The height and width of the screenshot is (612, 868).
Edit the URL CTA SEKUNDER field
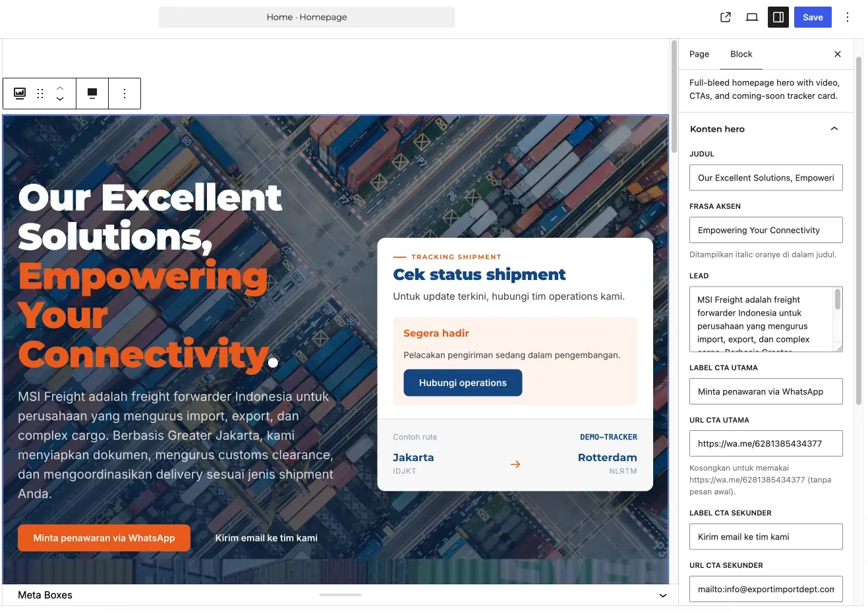pos(766,589)
